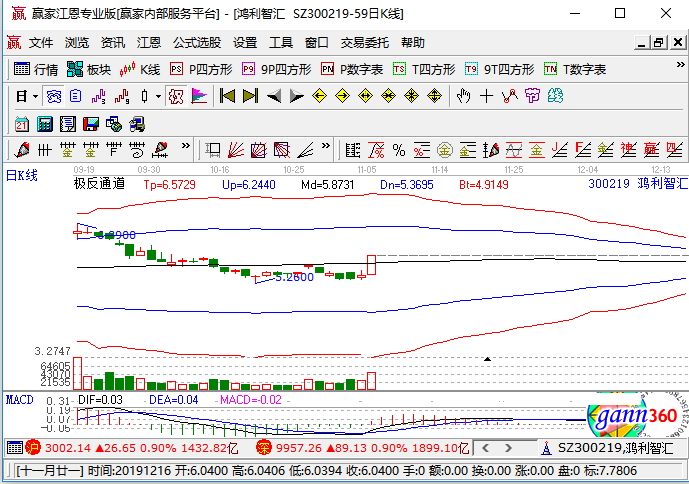Viewport: 689px width, 484px height.
Task: Expand the top toolbar overflow chevron
Action: pos(680,65)
